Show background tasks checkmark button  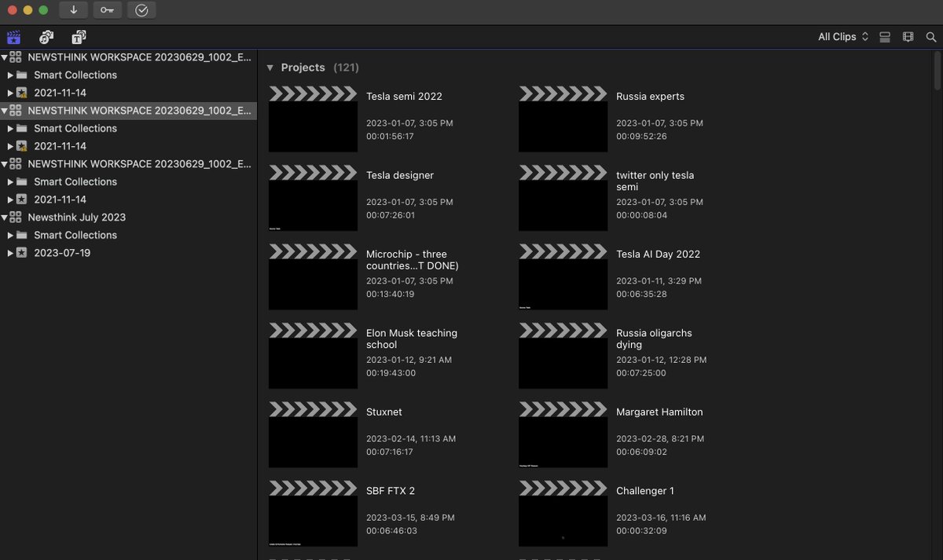[141, 10]
